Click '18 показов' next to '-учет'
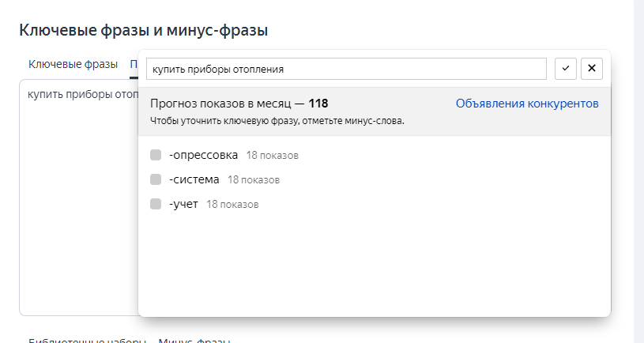 click(x=232, y=205)
